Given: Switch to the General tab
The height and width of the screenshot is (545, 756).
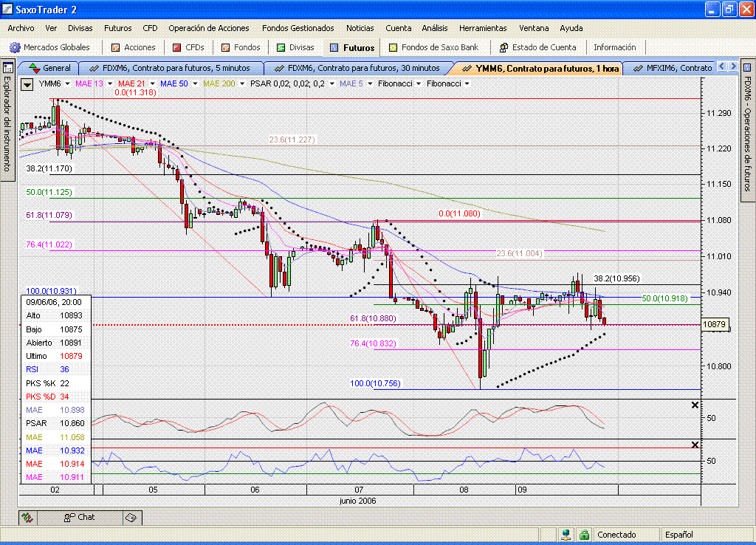Looking at the screenshot, I should 49,68.
